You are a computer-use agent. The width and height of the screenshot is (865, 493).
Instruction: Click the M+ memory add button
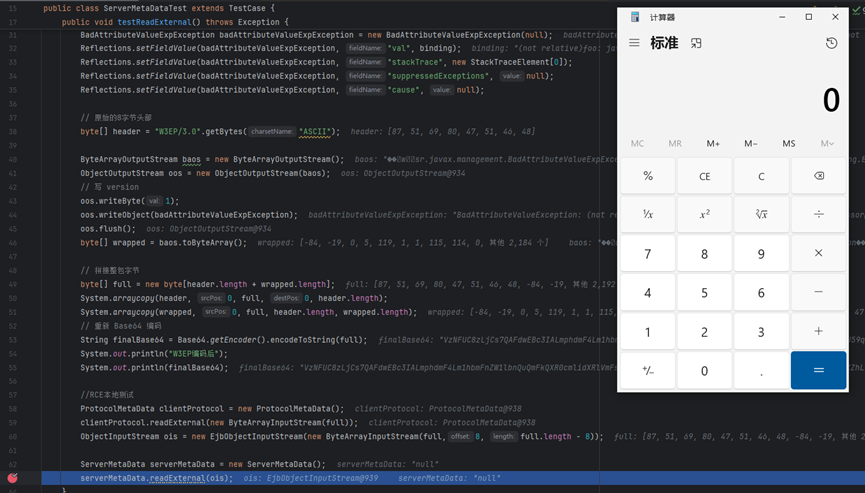pos(713,143)
